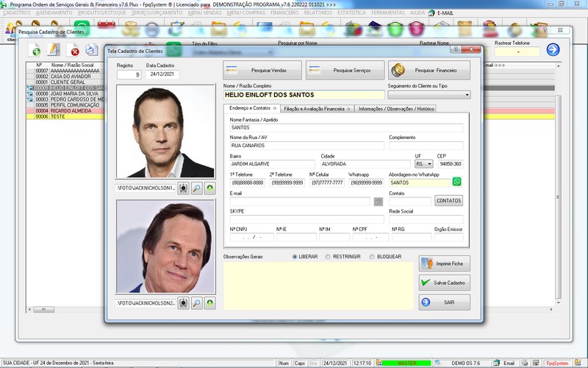Select the BLOQUEAR radio option

coord(372,257)
